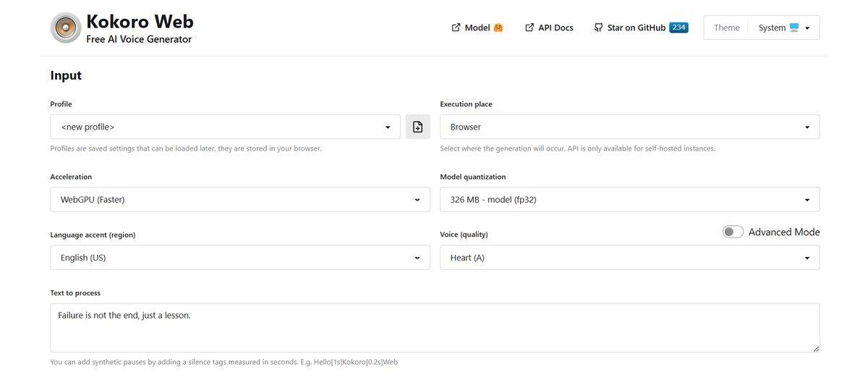Click the save profile file icon
This screenshot has height=375, width=868.
[x=417, y=127]
